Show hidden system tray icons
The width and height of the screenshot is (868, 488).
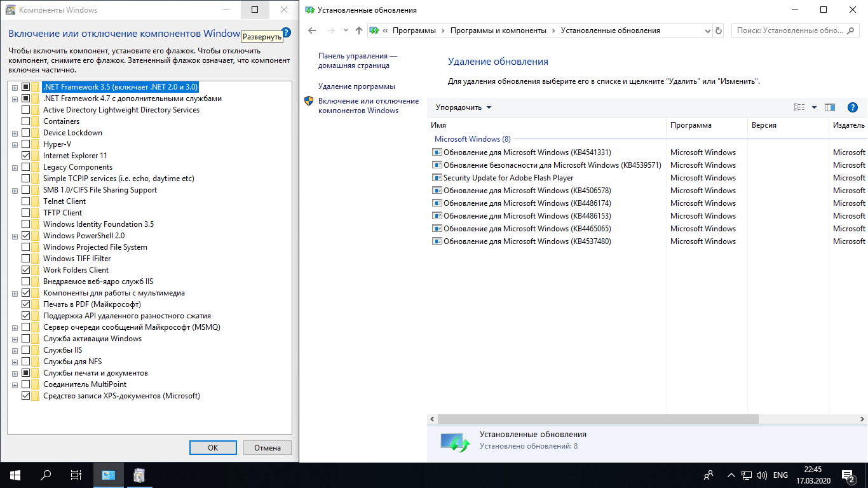coord(730,475)
